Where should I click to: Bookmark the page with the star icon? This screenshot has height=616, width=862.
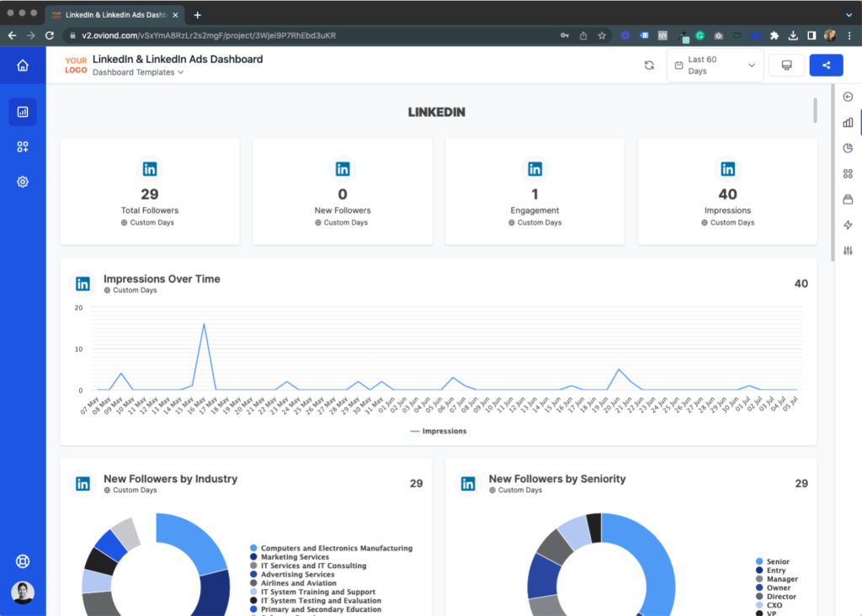(602, 35)
